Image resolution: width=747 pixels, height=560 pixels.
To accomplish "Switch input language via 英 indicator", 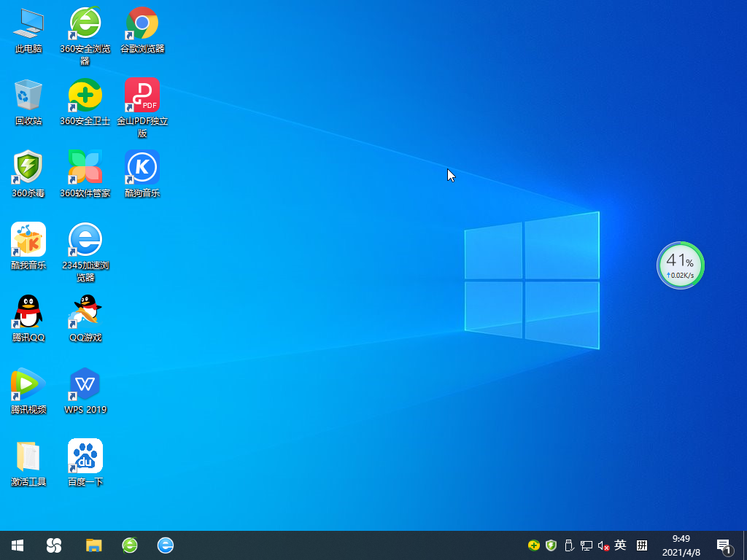I will pos(620,545).
